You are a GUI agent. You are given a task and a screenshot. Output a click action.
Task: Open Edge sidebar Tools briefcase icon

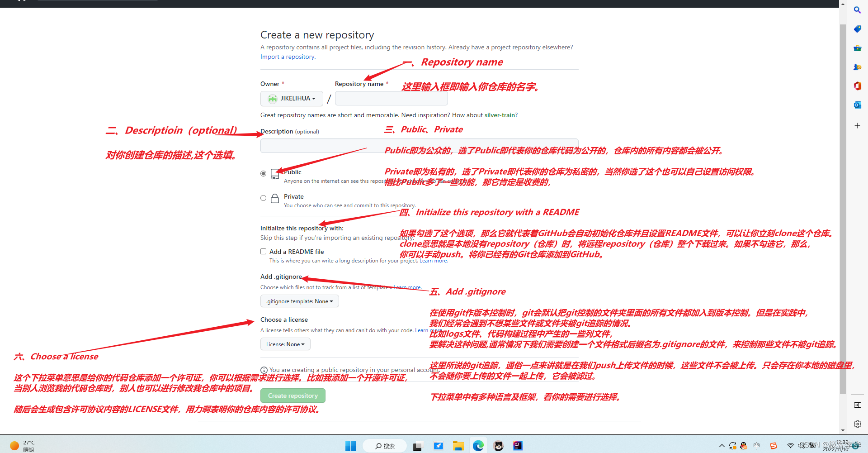tap(857, 48)
